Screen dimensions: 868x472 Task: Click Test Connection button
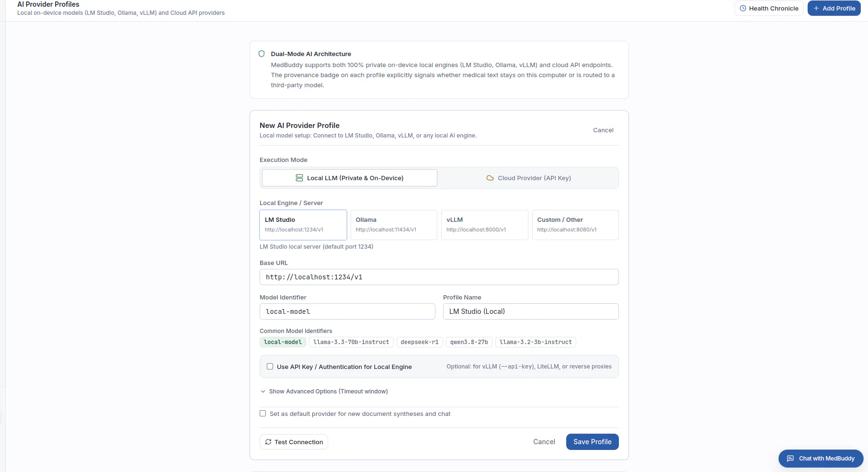[294, 442]
